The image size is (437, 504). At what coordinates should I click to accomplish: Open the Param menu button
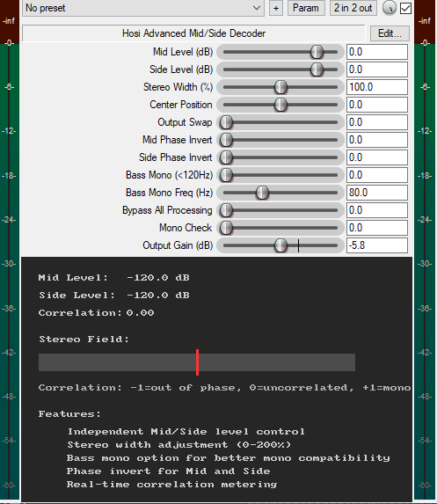[306, 8]
